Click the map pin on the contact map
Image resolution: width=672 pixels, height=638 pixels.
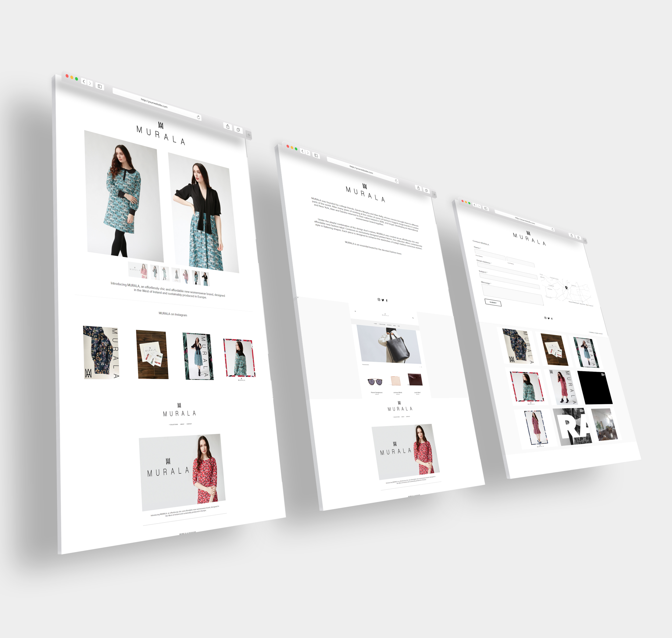pyautogui.click(x=566, y=287)
